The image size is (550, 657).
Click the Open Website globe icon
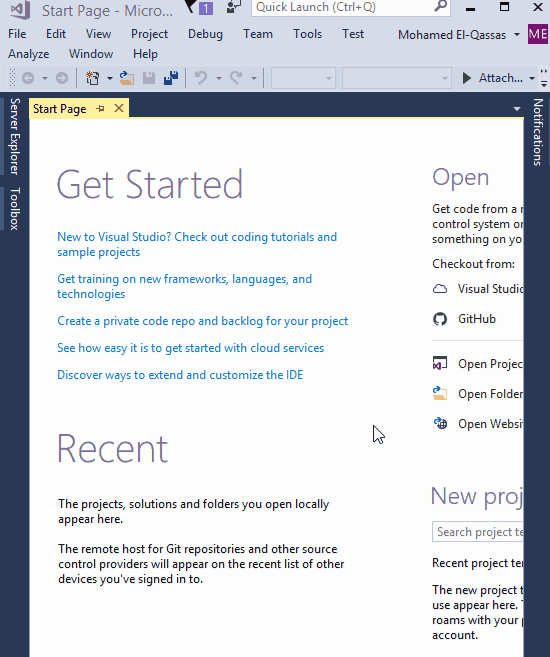pos(440,423)
